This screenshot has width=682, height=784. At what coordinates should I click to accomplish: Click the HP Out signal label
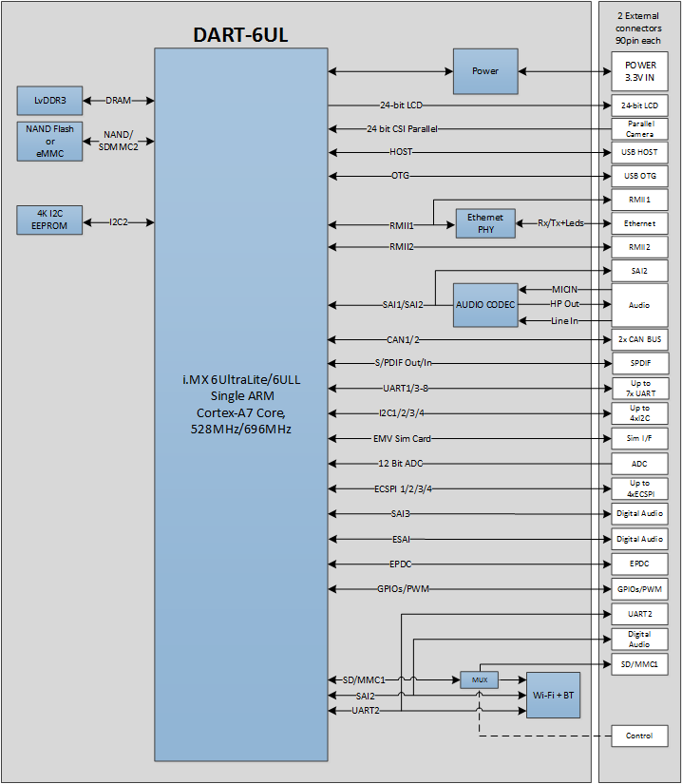click(564, 304)
